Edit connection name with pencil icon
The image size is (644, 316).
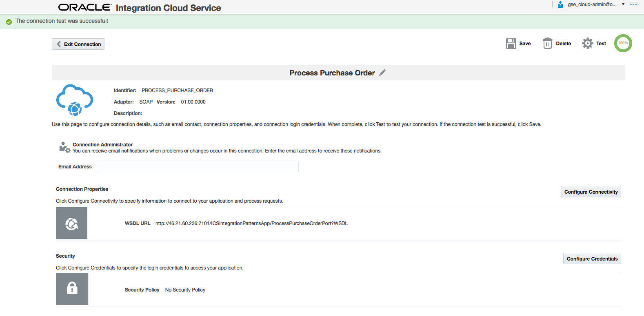[382, 73]
